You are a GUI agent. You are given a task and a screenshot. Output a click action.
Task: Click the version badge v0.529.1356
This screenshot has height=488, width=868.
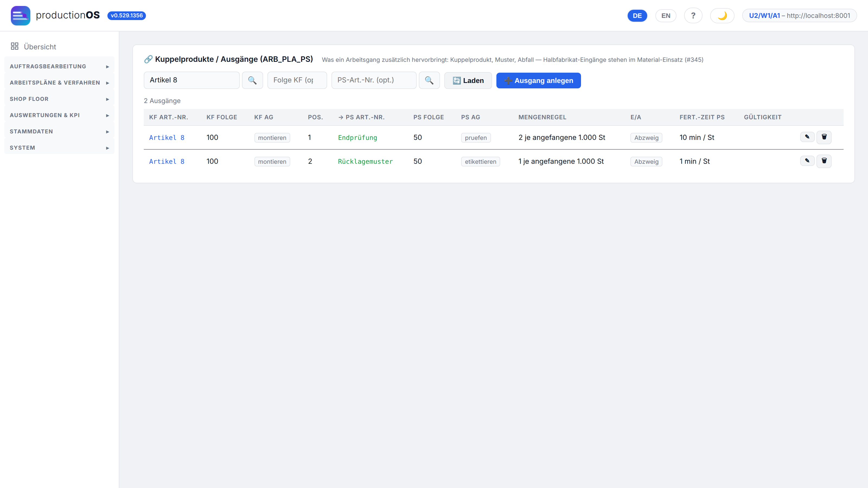click(127, 15)
